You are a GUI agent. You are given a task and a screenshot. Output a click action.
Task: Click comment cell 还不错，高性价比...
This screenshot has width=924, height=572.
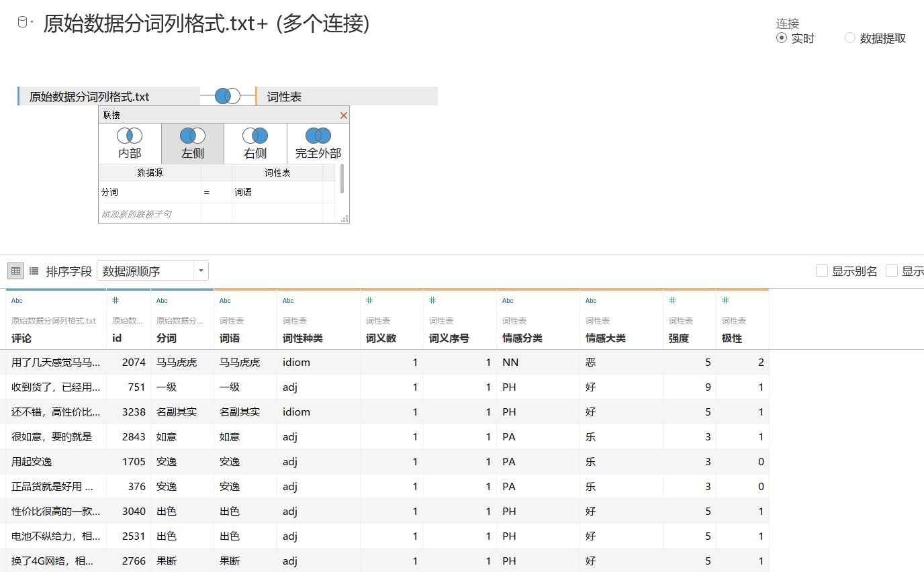pos(56,412)
